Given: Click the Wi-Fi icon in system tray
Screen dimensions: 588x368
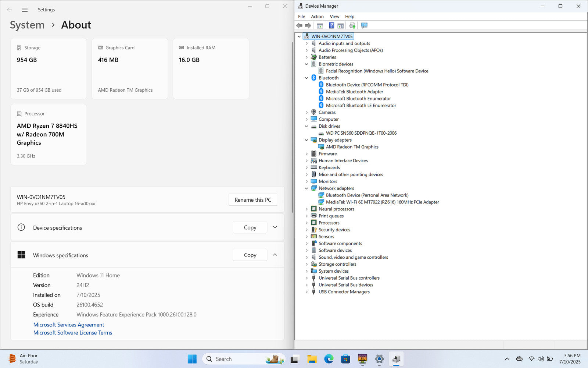Looking at the screenshot, I should point(531,359).
